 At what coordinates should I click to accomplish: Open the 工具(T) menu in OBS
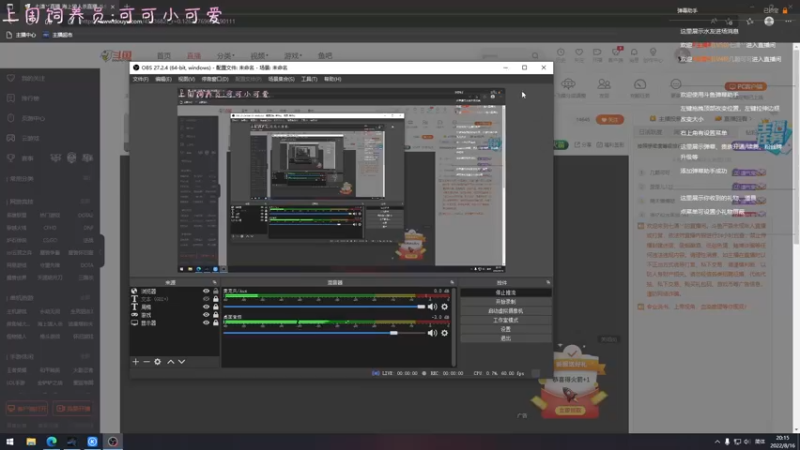click(309, 79)
